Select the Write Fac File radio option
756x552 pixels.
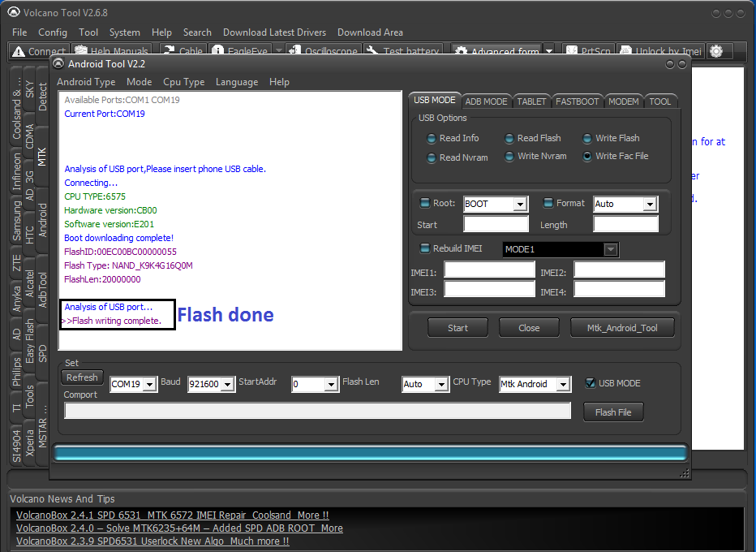587,157
